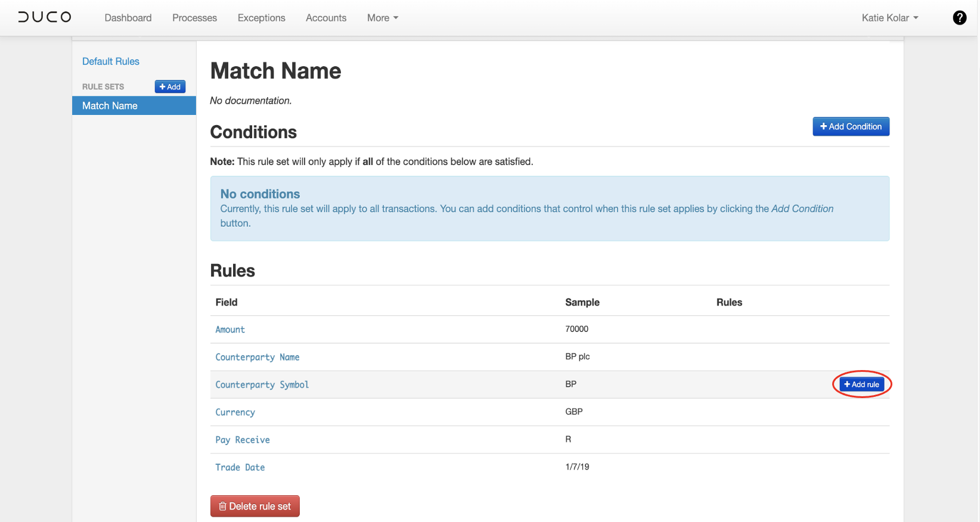Open the Trade Date field link

coord(240,467)
